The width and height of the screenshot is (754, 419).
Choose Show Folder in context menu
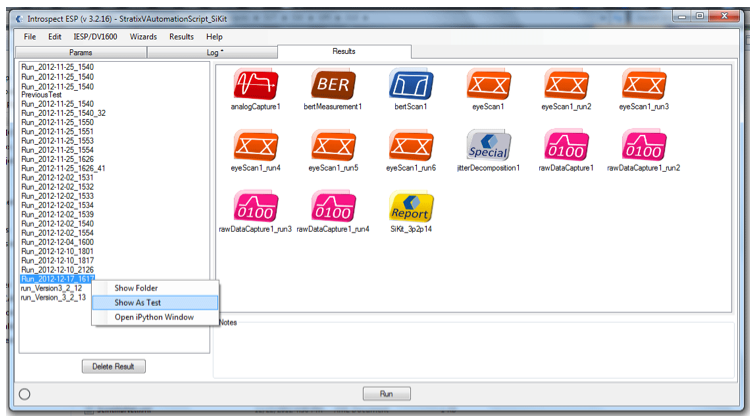(x=136, y=288)
